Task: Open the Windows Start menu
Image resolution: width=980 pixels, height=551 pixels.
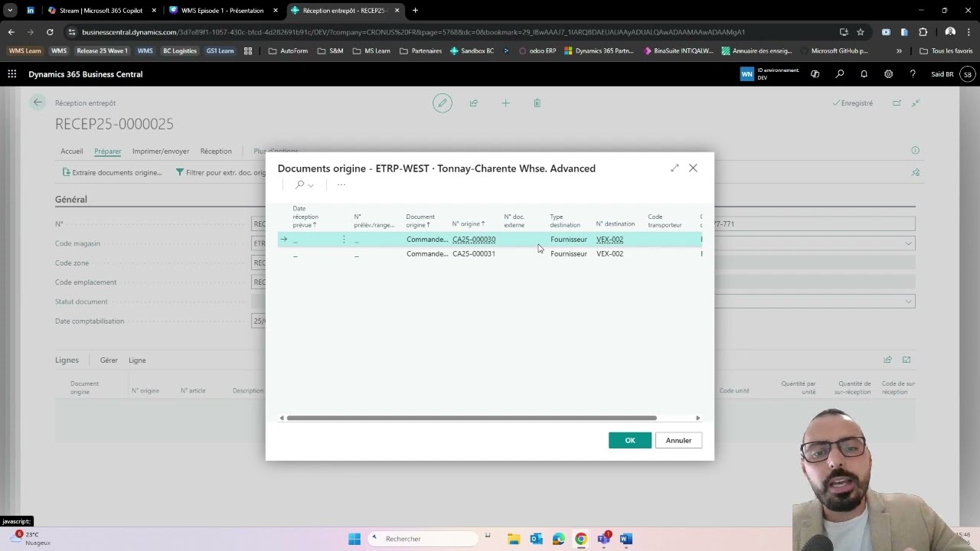Action: point(354,539)
